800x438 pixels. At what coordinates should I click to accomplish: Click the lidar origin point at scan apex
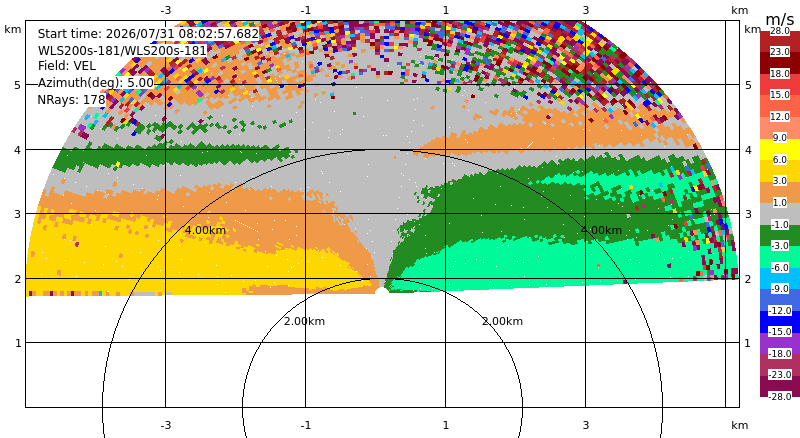click(x=381, y=291)
